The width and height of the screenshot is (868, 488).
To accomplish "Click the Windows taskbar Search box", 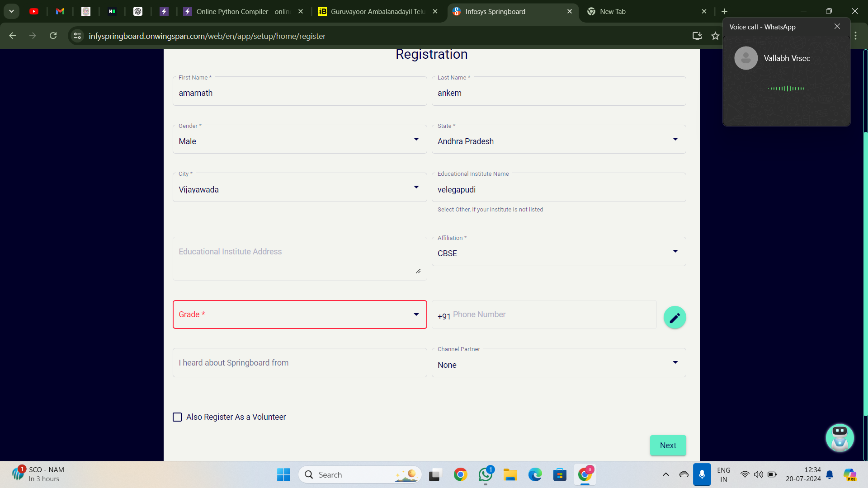I will click(360, 474).
